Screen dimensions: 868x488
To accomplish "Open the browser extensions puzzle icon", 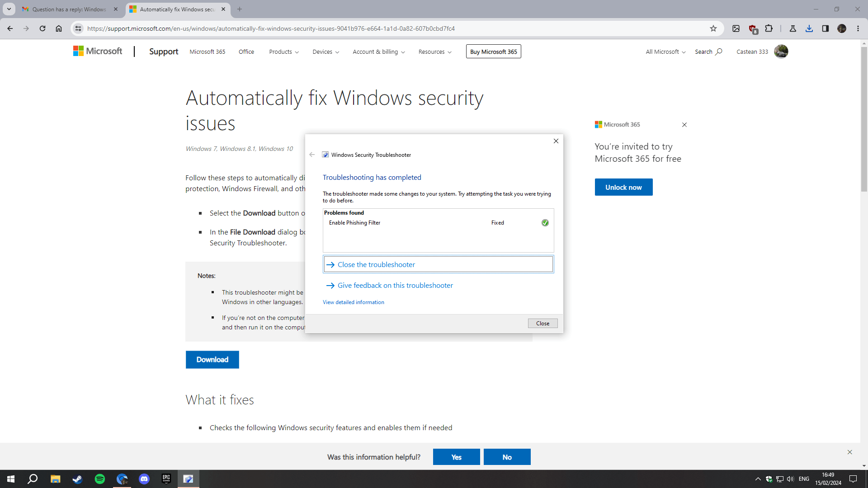I will tap(769, 28).
